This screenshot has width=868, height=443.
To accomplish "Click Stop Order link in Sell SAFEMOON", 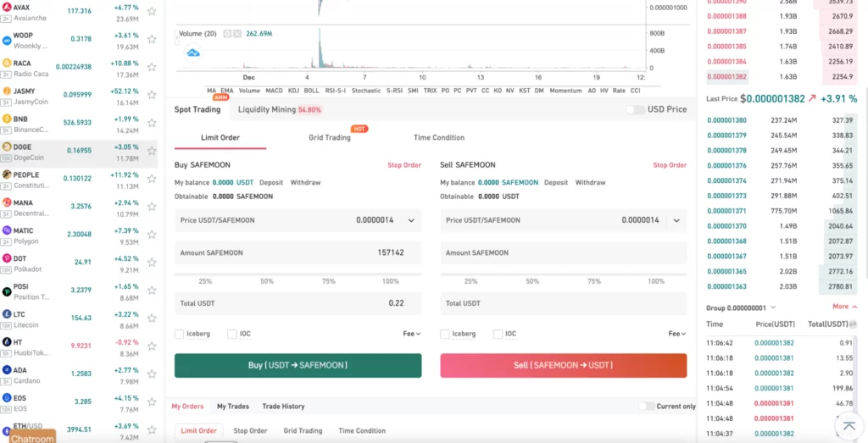I will click(670, 165).
